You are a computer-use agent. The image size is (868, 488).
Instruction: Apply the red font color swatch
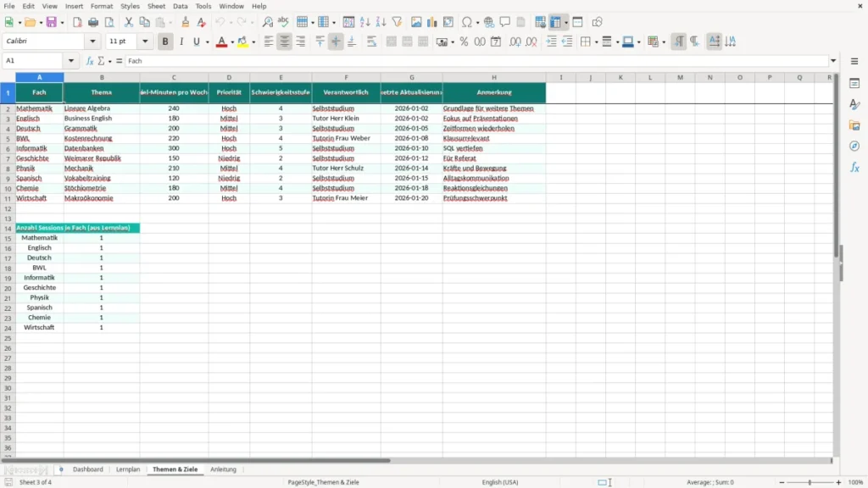click(221, 42)
